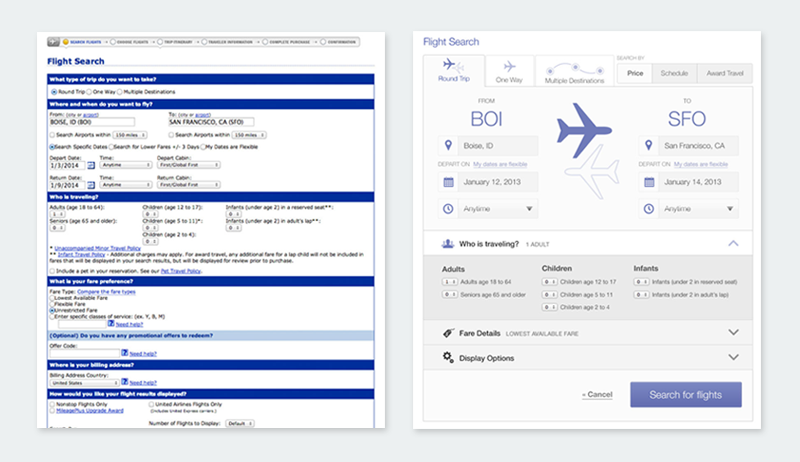Expand the Display Options section chevron
The image size is (800, 462).
[733, 357]
